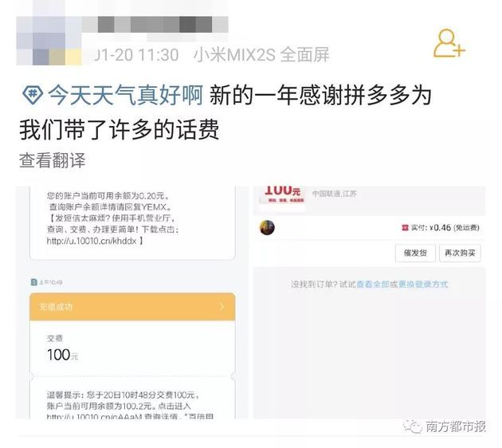Tap the message icon beside 上午10:49

(34, 282)
